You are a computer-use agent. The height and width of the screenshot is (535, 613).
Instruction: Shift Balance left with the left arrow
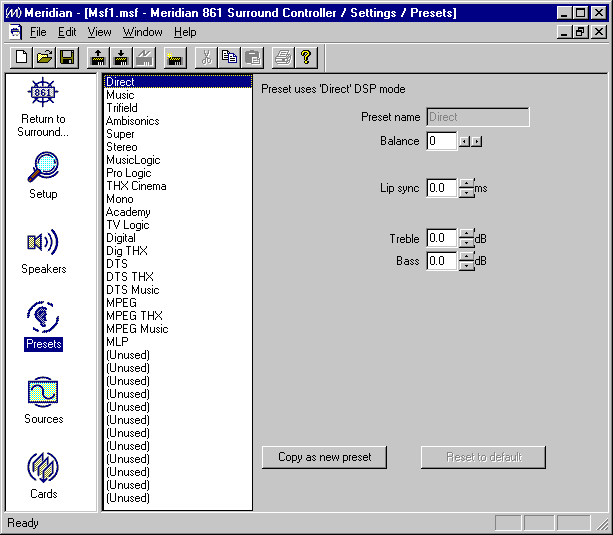tap(464, 141)
